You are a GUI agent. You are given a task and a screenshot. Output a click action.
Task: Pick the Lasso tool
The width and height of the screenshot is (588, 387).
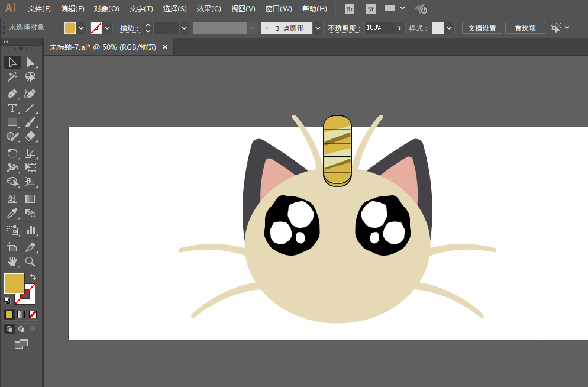[30, 77]
